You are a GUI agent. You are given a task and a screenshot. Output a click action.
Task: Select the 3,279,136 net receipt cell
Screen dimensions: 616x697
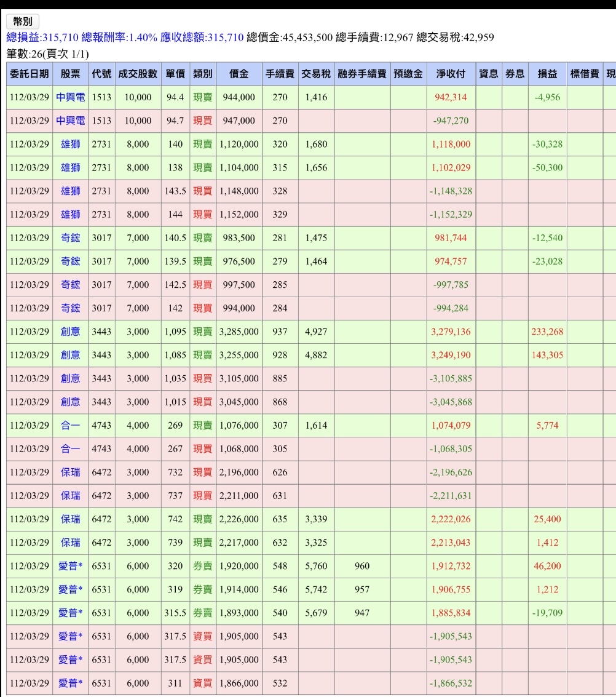point(451,332)
